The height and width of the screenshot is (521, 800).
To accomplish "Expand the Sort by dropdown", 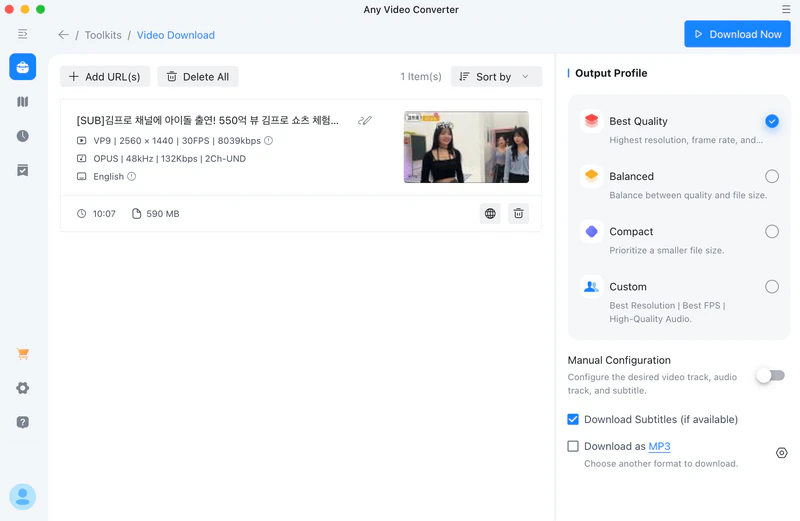I will coord(496,77).
